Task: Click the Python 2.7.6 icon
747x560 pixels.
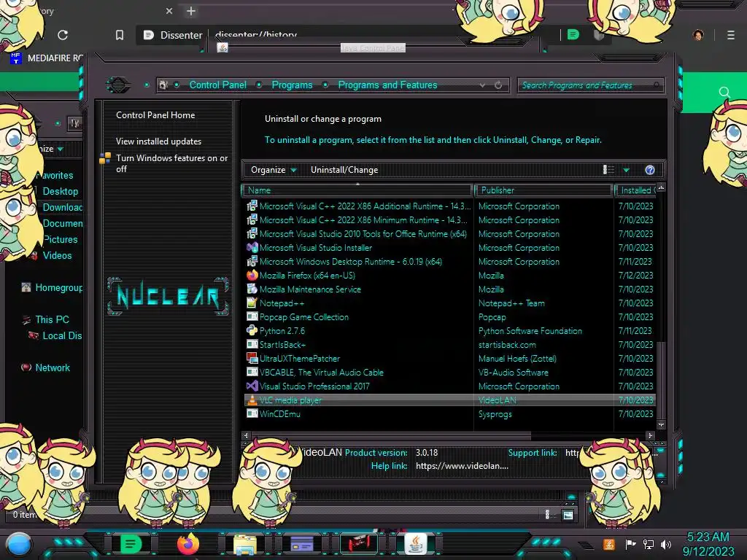Action: click(x=252, y=330)
